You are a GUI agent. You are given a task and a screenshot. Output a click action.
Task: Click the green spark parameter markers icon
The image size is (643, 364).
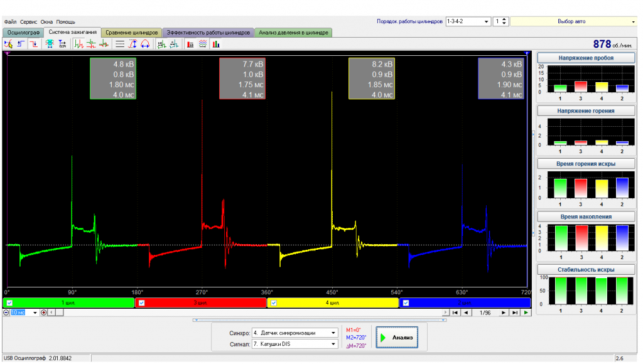coord(161,44)
